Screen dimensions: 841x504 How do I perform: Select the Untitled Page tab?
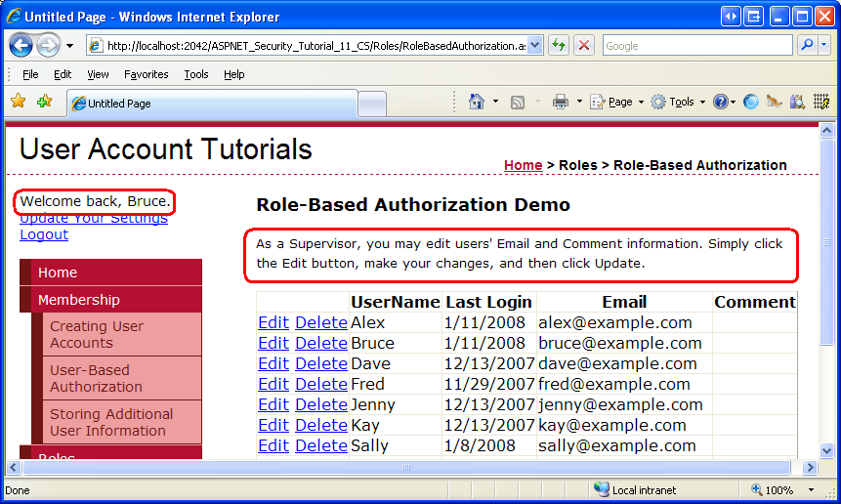tap(212, 104)
